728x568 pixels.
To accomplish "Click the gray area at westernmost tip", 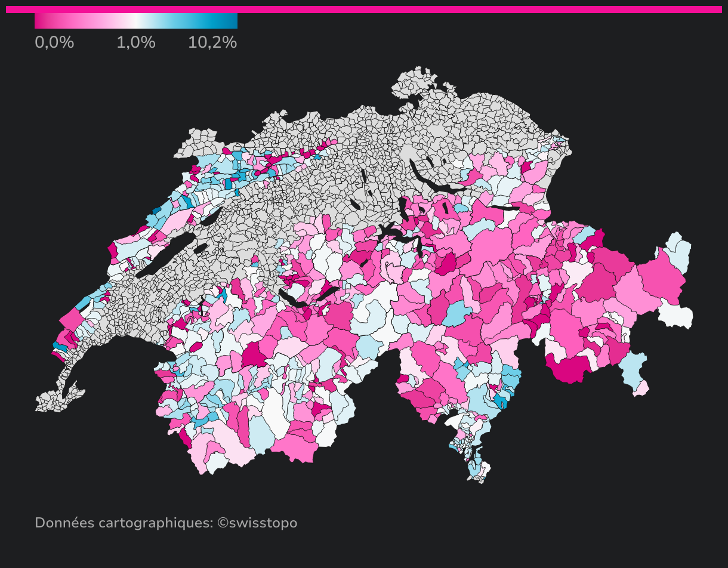I will point(48,403).
